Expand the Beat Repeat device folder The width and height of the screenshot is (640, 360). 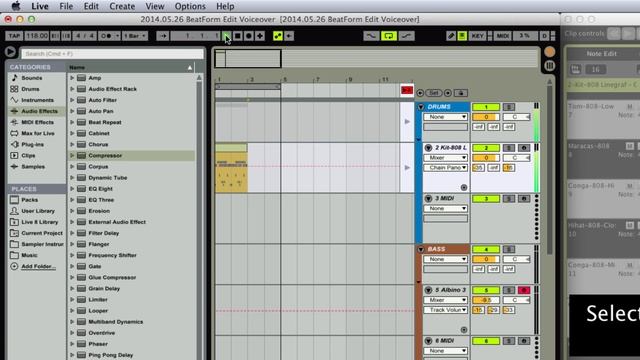click(72, 122)
